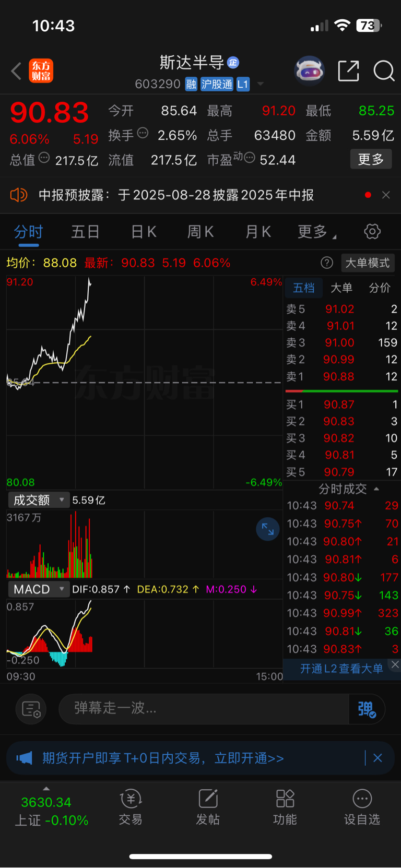Tap the trade row with volume 177

342,577
